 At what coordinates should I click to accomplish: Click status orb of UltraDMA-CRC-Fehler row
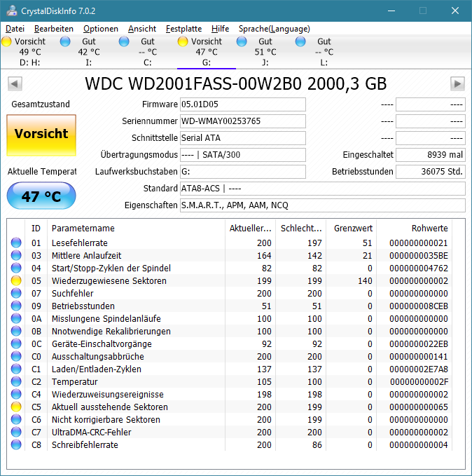tap(16, 432)
